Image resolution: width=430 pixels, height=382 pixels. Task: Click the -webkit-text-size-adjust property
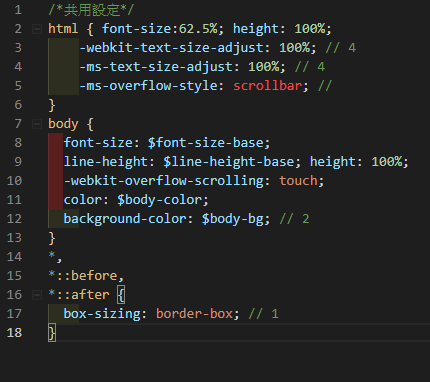click(172, 48)
